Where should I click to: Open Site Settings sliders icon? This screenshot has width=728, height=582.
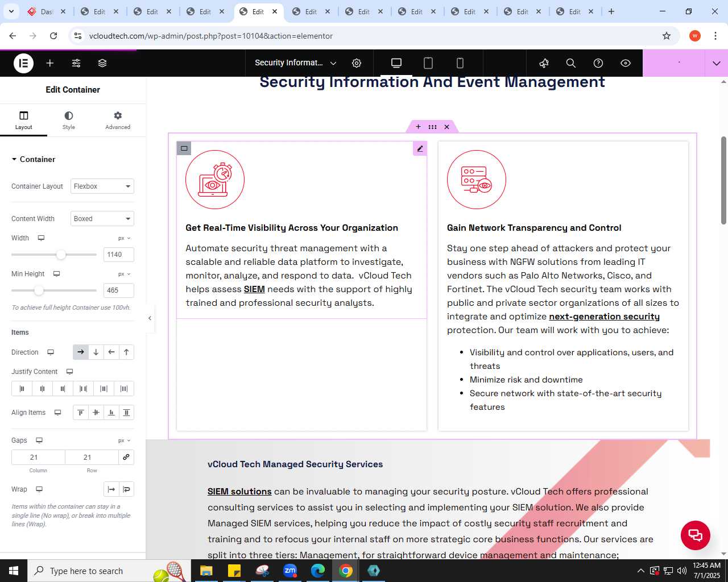[x=76, y=63]
